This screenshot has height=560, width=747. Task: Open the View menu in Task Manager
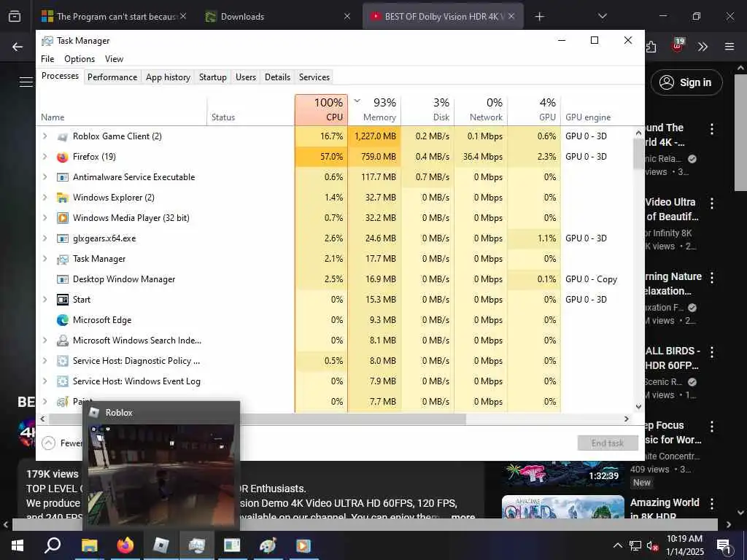coord(114,59)
